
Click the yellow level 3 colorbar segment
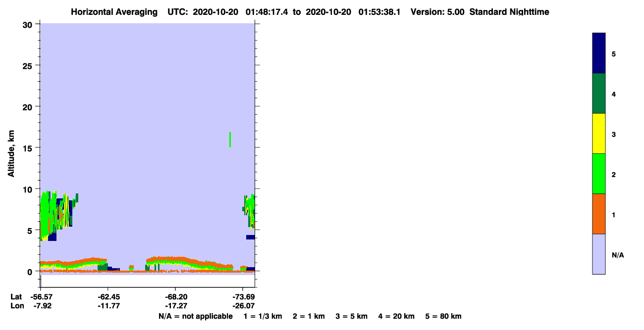(x=598, y=134)
